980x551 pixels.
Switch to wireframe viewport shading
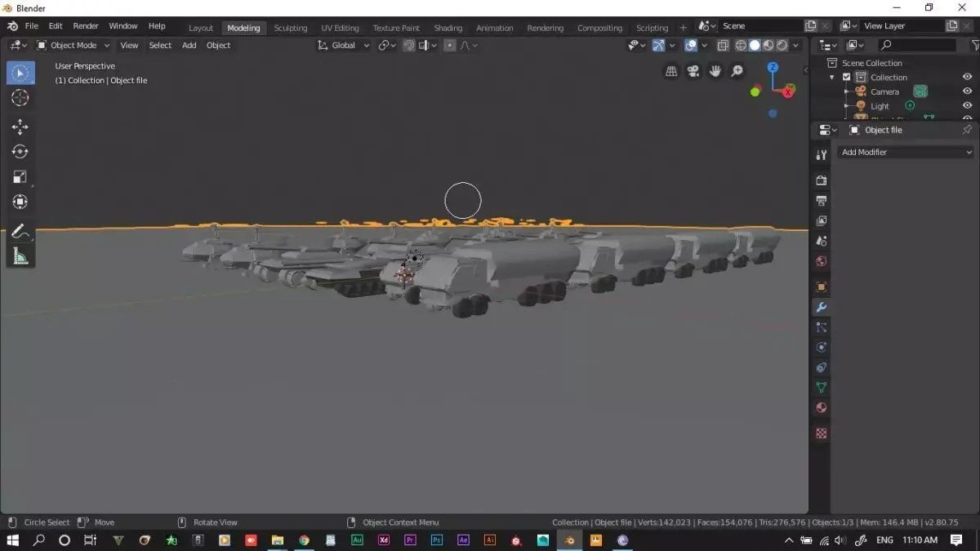pyautogui.click(x=741, y=46)
